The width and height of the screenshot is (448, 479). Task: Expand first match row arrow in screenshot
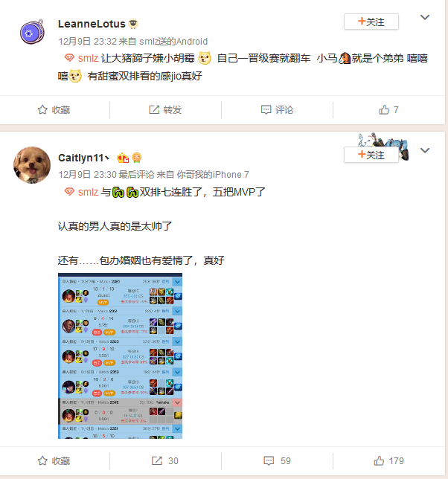[x=177, y=281]
